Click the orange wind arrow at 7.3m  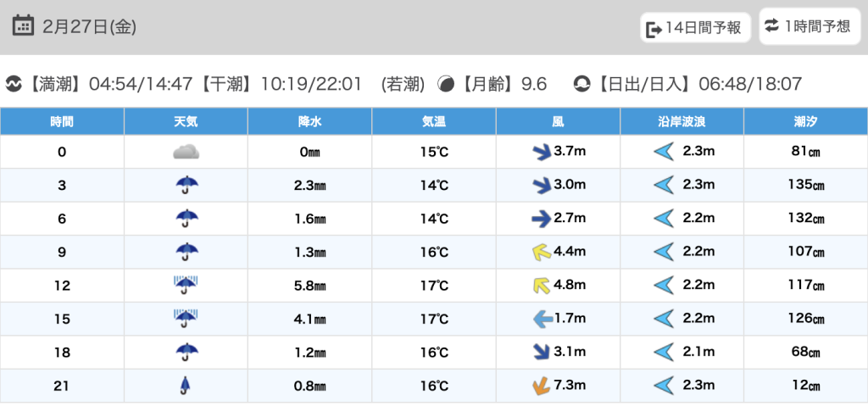coord(539,386)
